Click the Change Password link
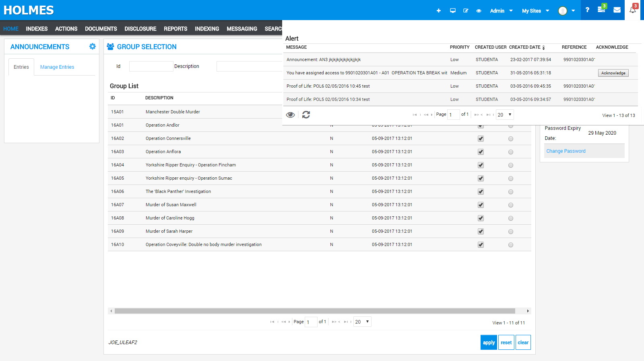The width and height of the screenshot is (644, 361). tap(566, 151)
